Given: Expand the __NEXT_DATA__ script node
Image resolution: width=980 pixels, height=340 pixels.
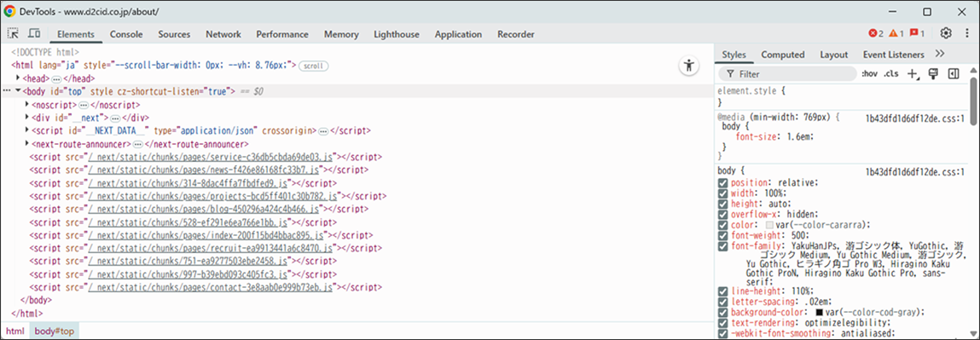Looking at the screenshot, I should pos(27,131).
